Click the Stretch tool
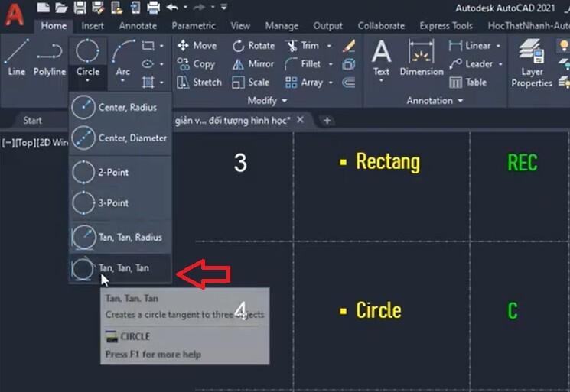 199,83
